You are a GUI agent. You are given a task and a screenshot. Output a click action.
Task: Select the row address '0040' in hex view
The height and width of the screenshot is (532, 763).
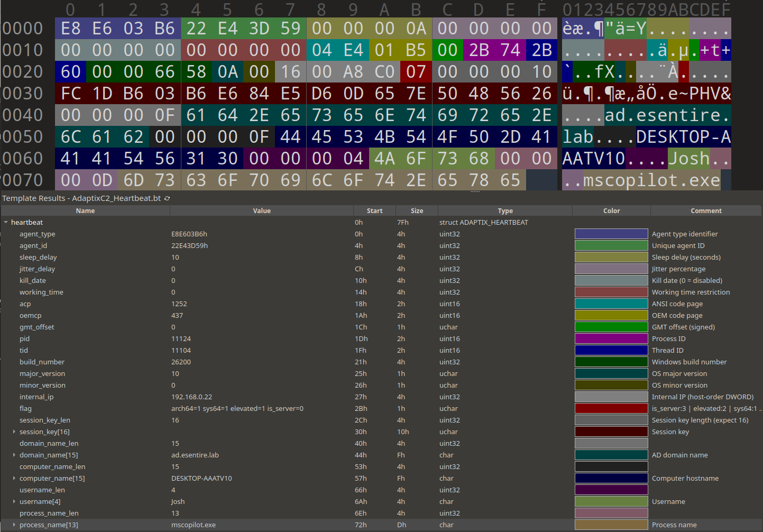click(x=23, y=115)
